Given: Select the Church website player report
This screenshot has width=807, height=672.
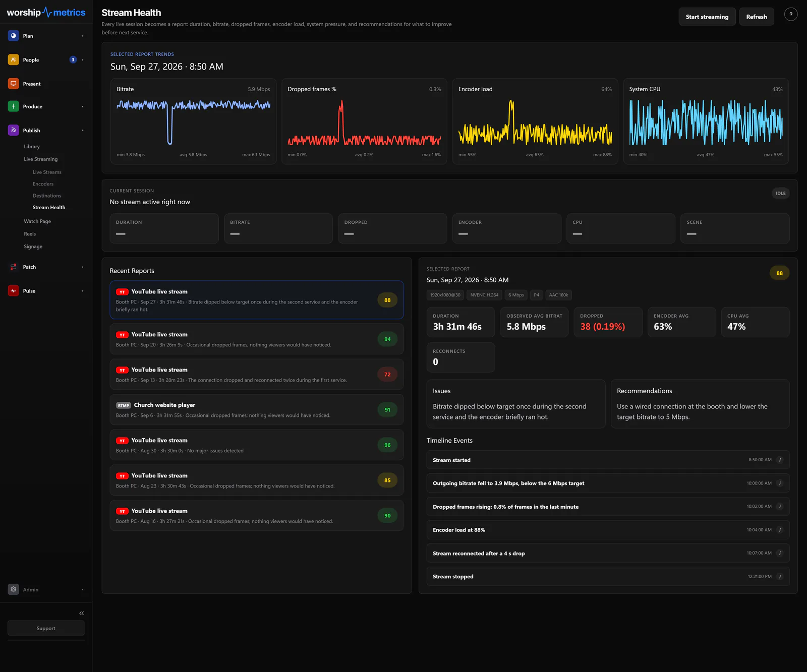Looking at the screenshot, I should point(257,410).
